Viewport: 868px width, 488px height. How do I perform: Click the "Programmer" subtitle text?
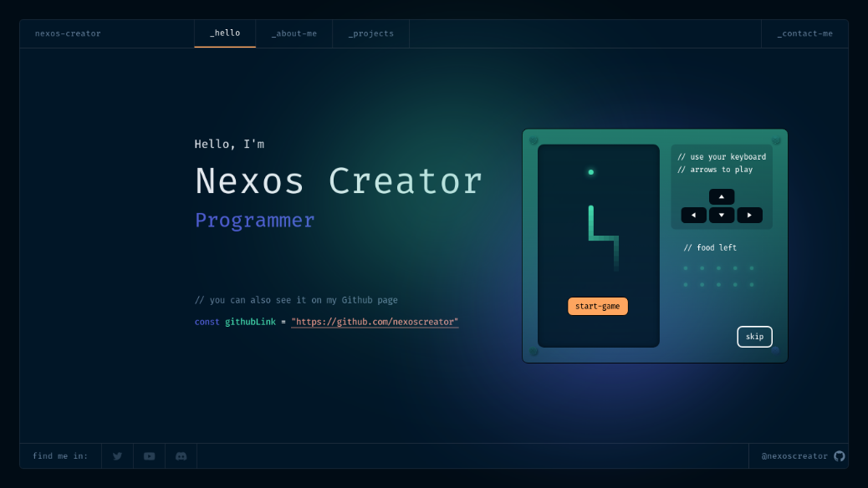[x=255, y=221]
